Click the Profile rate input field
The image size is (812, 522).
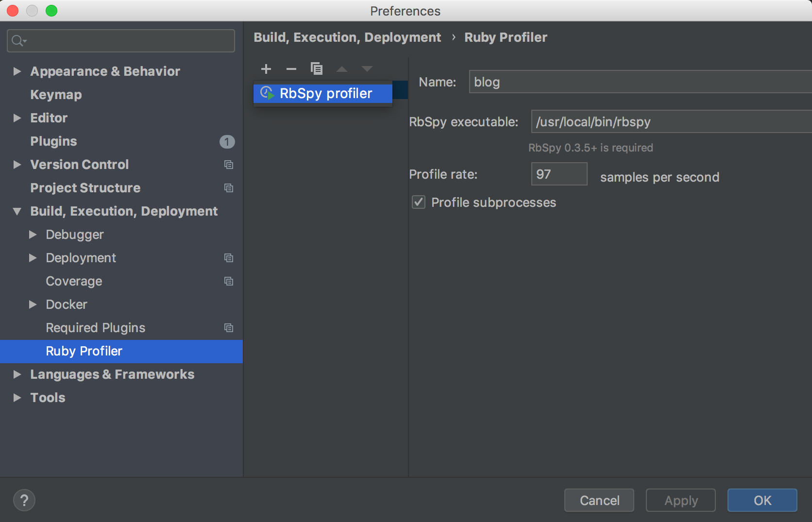[x=559, y=173]
